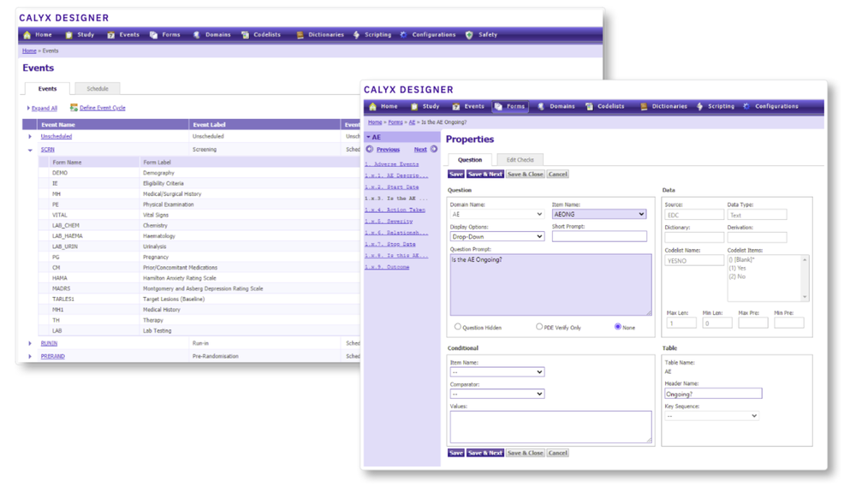Switch to the Edit Checks tab
The image size is (856, 504).
pyautogui.click(x=520, y=160)
